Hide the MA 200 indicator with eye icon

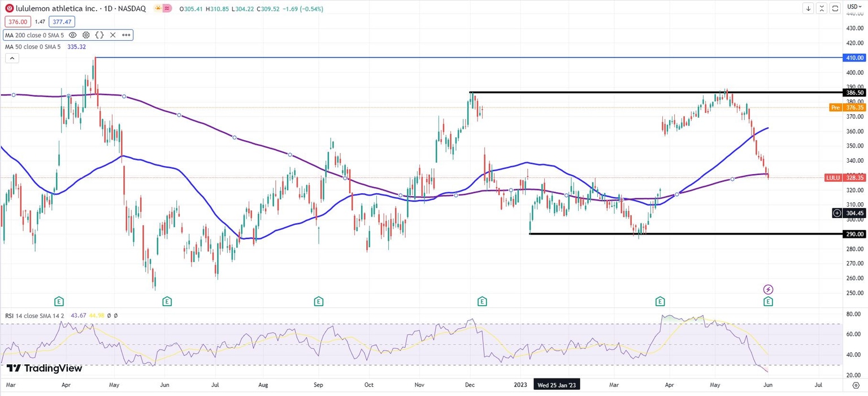tap(72, 35)
